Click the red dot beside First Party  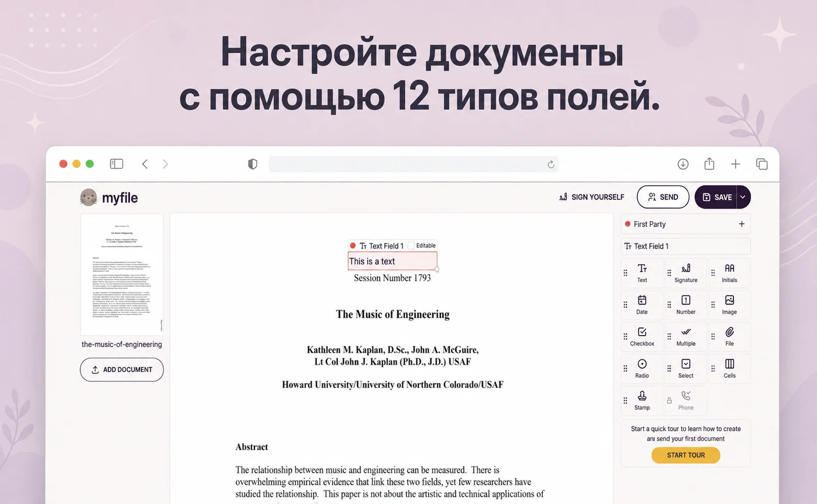pos(628,224)
